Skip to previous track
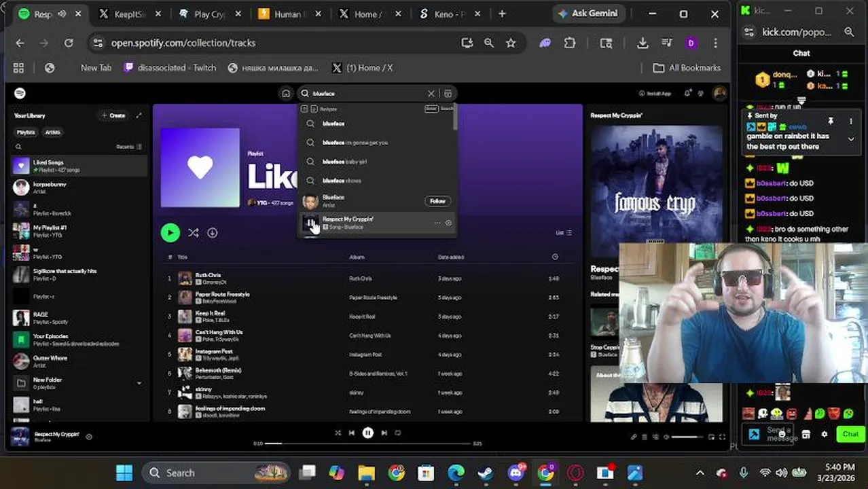Screen dimensions: 868x489 click(x=352, y=433)
